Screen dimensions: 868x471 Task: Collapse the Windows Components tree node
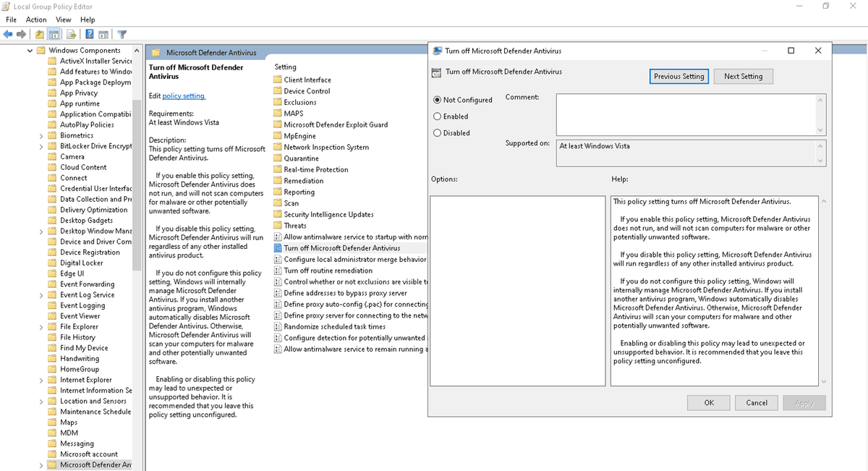pos(30,51)
